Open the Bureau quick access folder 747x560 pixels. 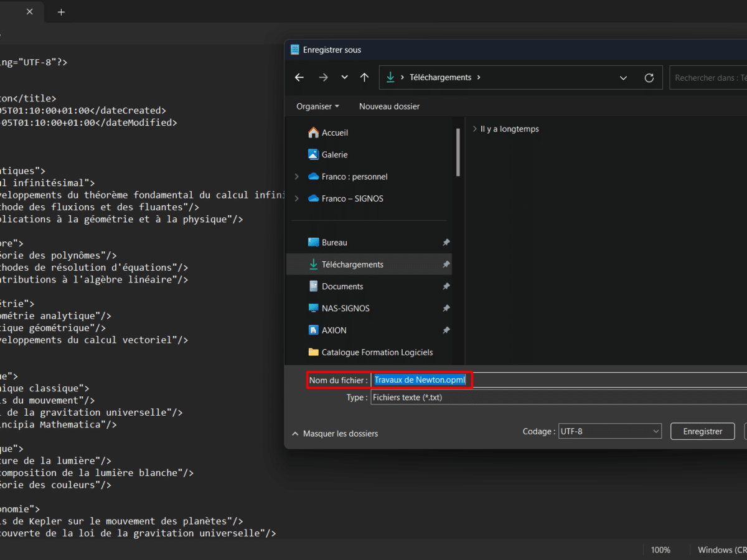click(334, 243)
